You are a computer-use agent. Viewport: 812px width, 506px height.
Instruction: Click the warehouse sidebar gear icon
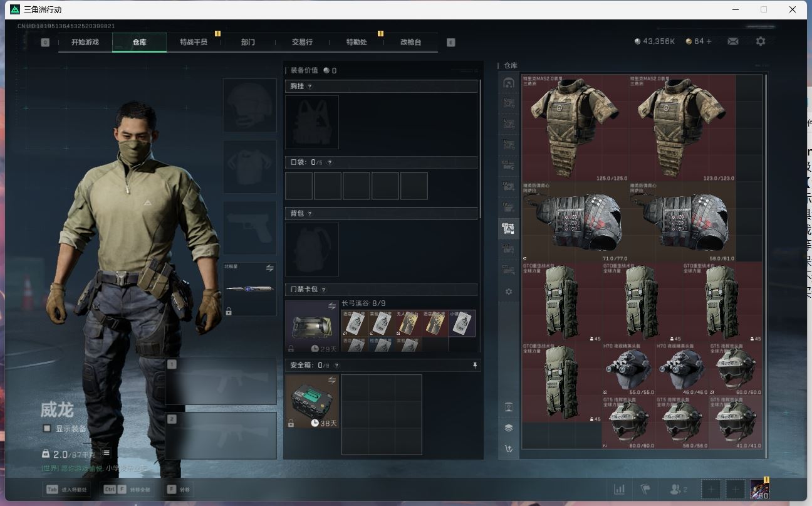[509, 292]
